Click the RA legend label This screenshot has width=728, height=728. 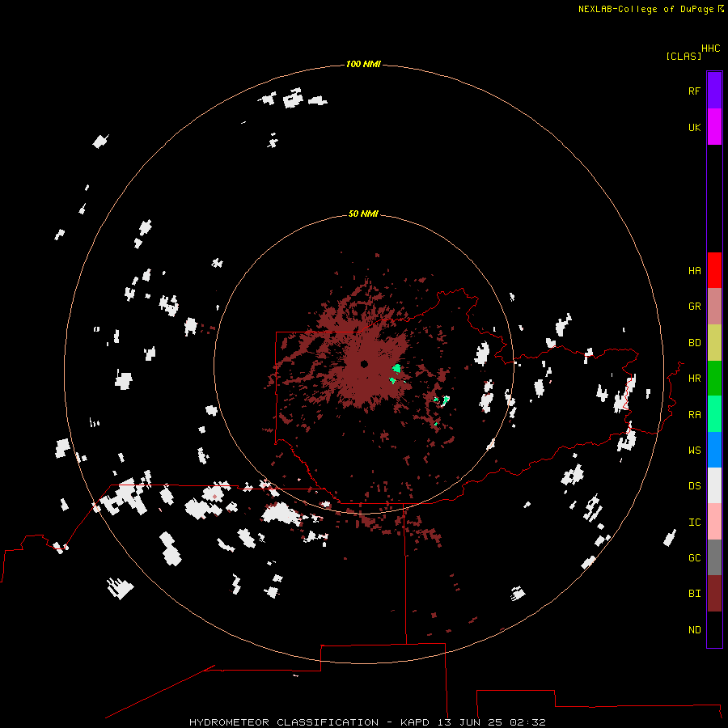[694, 414]
